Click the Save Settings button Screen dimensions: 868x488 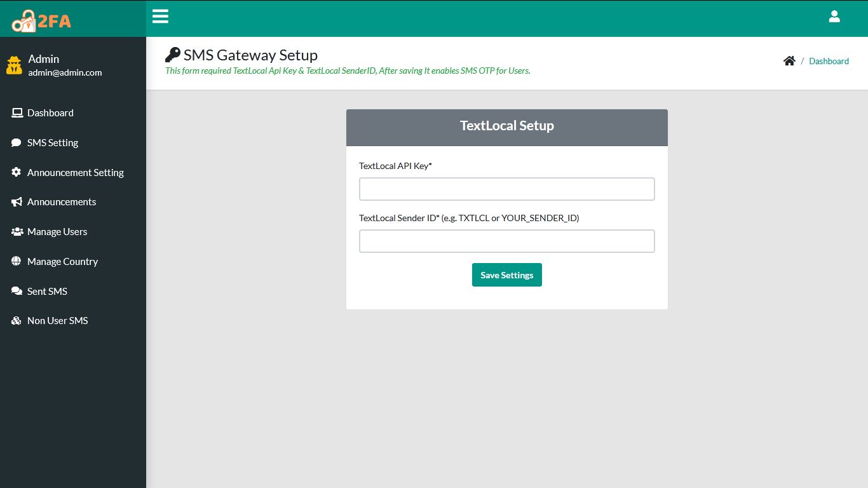506,274
